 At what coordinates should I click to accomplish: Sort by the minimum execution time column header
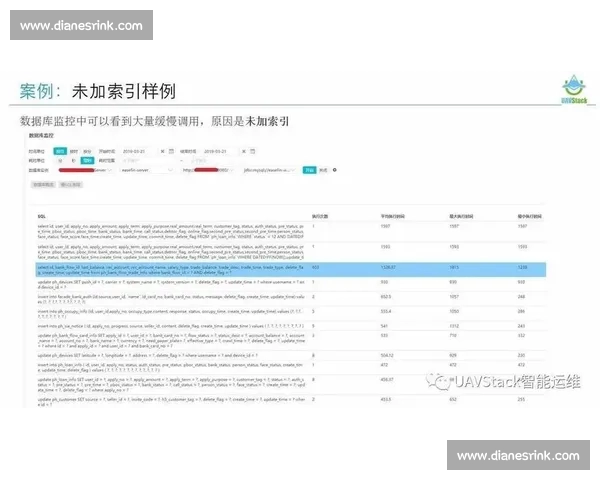[x=530, y=217]
